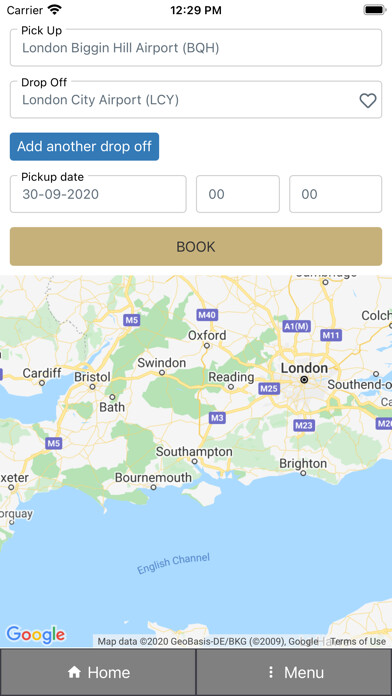Viewport: 392px width, 696px height.
Task: Tap the heart favorite icon in Drop Off
Action: (x=368, y=100)
